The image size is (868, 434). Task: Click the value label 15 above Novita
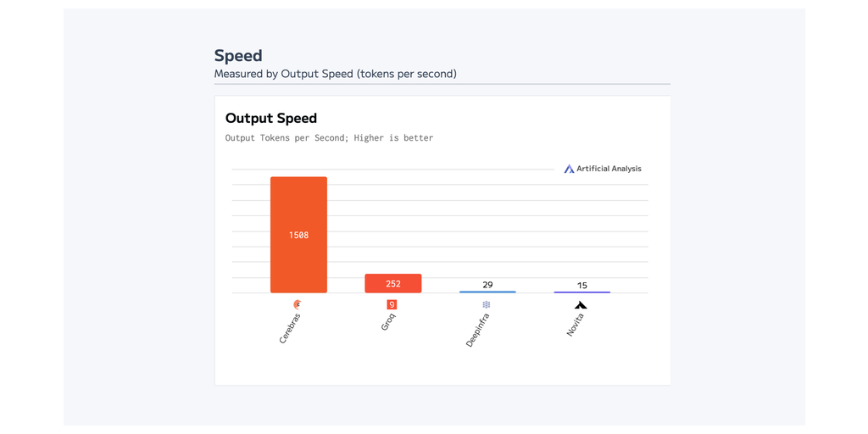coord(581,286)
